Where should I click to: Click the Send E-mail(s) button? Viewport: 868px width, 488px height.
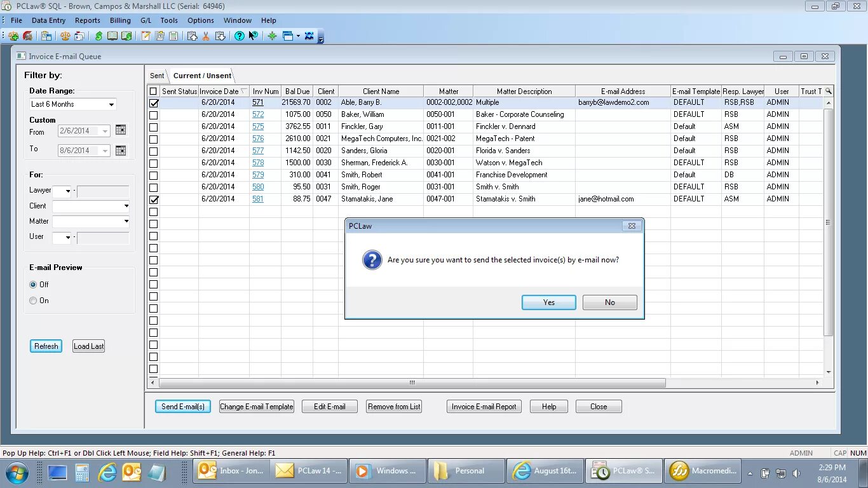(x=183, y=407)
